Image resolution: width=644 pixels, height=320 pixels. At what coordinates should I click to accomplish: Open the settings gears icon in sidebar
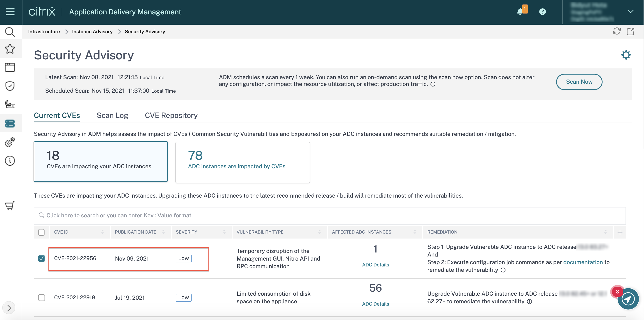(10, 142)
